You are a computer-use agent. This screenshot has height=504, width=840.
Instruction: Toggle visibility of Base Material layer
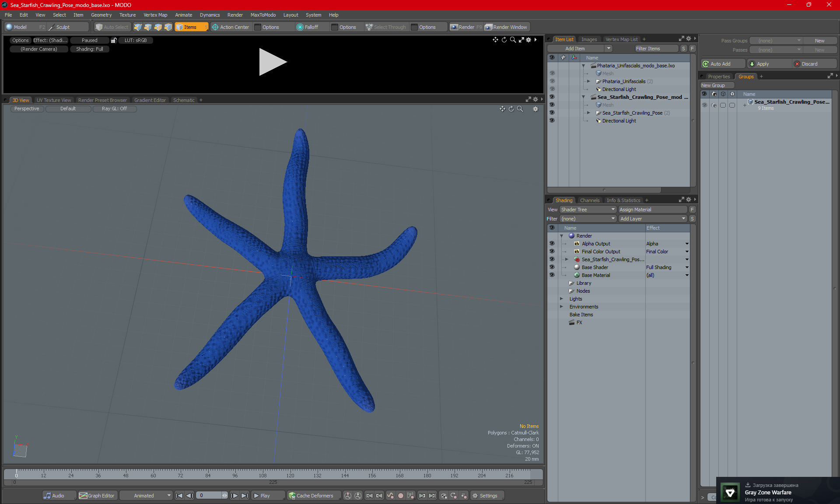pos(552,275)
